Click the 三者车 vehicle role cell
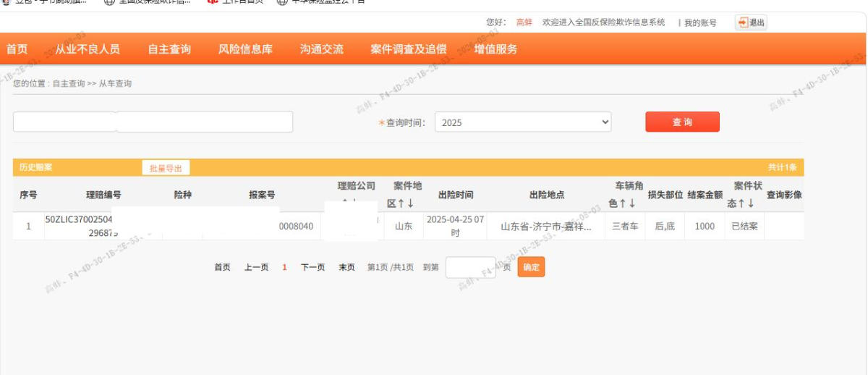Image resolution: width=868 pixels, height=375 pixels. pyautogui.click(x=625, y=226)
